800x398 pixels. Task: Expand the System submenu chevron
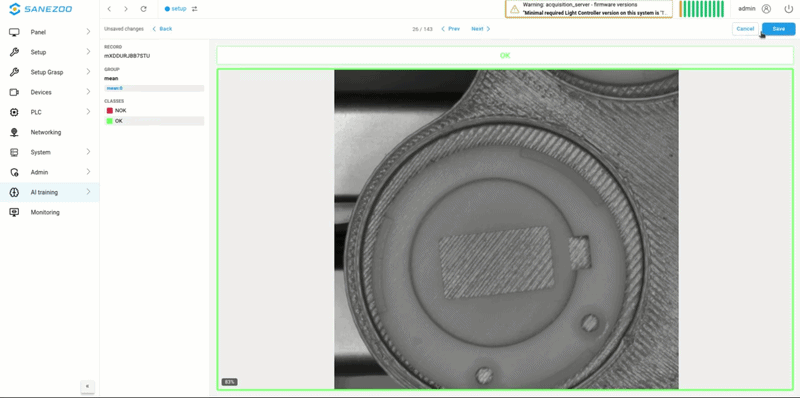click(88, 152)
